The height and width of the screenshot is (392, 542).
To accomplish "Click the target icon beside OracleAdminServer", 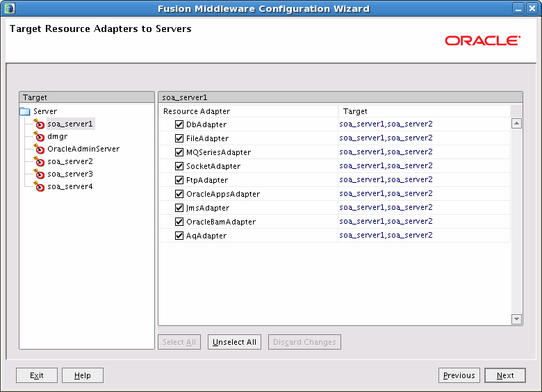I will 39,149.
